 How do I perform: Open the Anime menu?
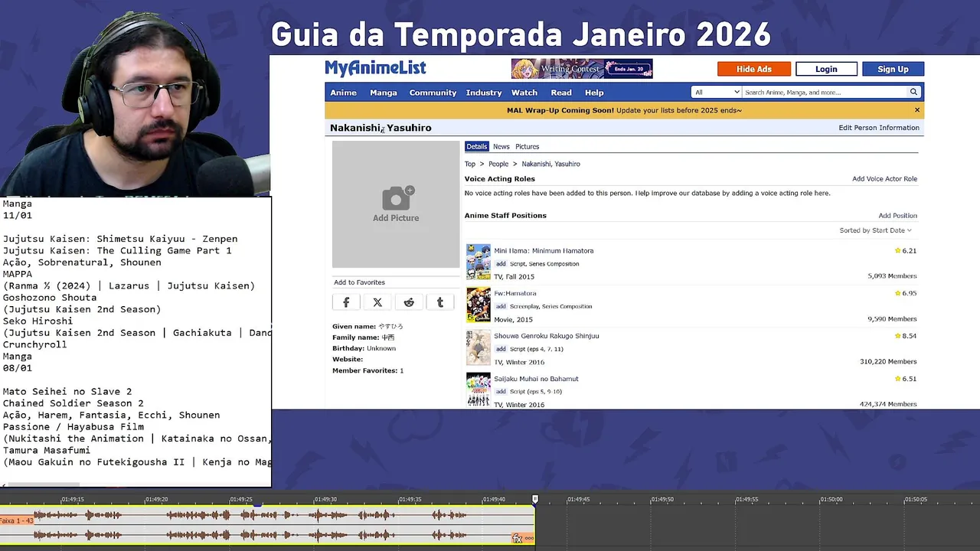coord(343,93)
